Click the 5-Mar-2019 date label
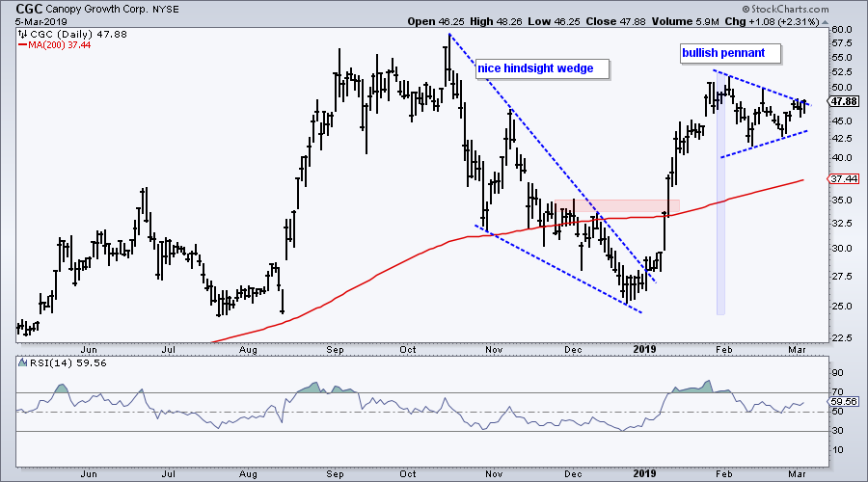 click(41, 22)
